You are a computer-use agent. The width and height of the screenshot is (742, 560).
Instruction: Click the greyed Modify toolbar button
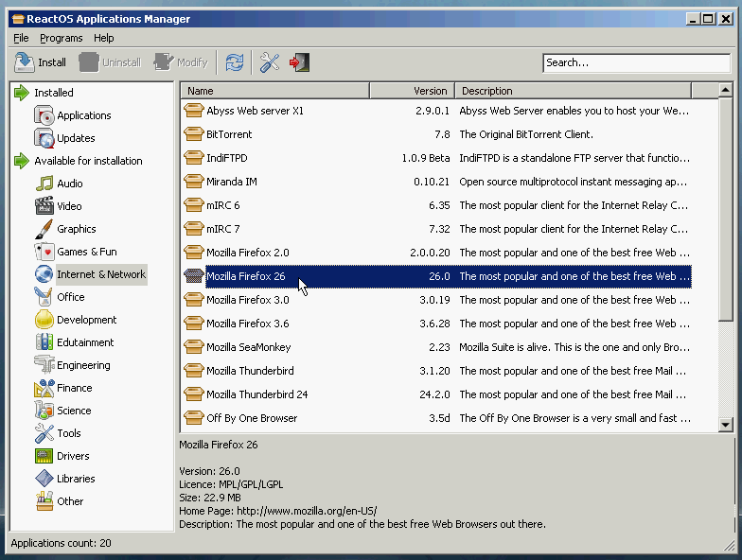181,62
